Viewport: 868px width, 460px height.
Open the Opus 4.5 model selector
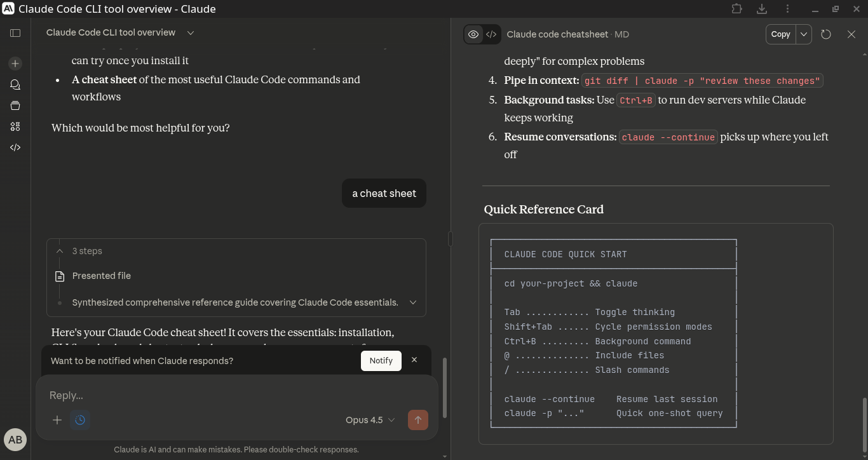(x=369, y=420)
